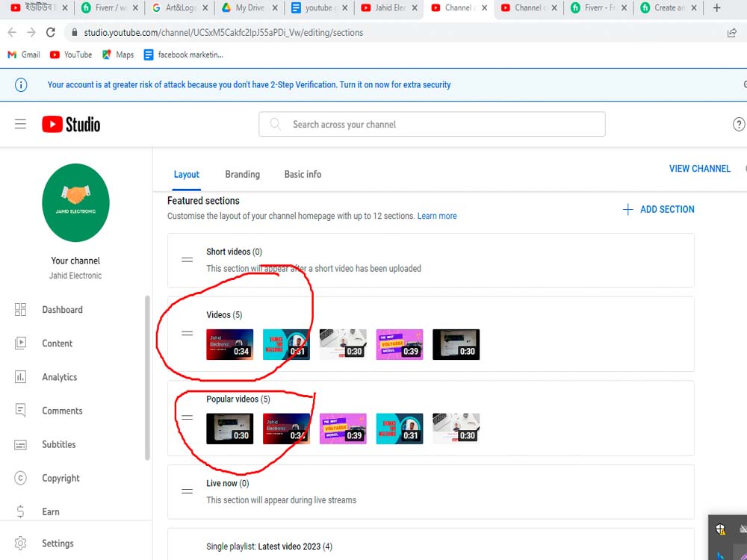Screen dimensions: 747x560
Task: Open Analytics for the channel
Action: [x=61, y=376]
